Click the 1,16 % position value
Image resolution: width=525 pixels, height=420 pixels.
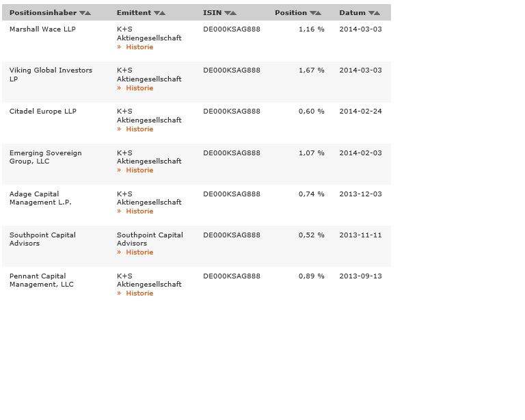pos(312,29)
